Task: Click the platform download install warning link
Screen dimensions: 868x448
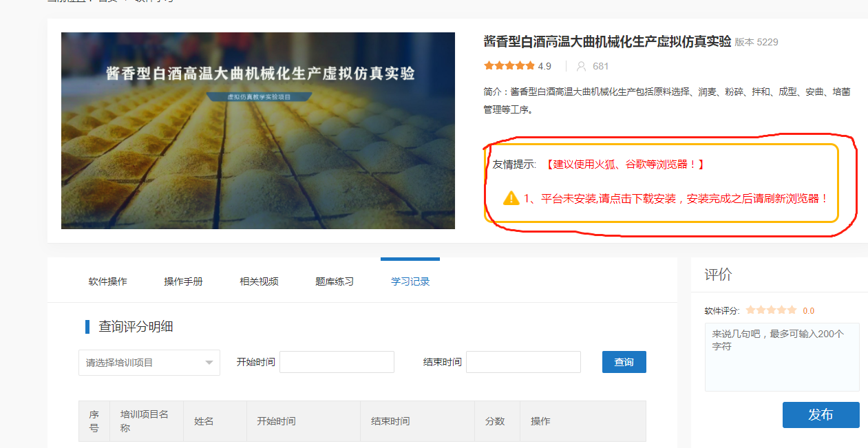Action: click(x=675, y=199)
